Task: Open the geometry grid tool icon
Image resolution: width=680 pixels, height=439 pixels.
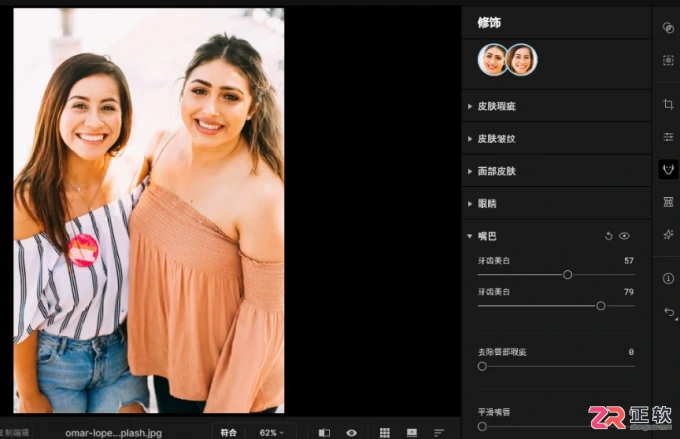Action: [x=668, y=202]
